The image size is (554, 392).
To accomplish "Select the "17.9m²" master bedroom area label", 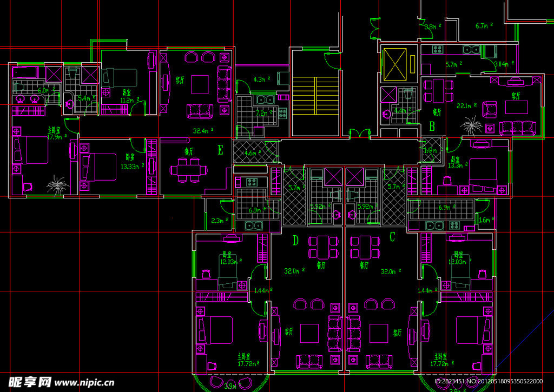I will 57,137.
